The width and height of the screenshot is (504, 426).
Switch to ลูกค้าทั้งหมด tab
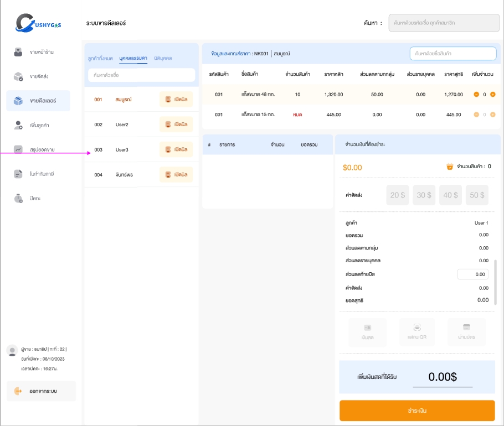100,58
